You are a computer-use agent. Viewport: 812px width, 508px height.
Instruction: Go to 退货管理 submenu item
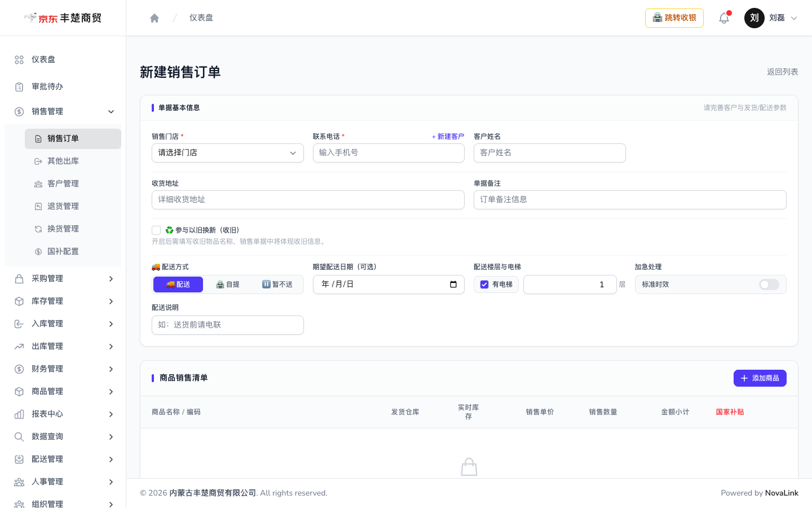(73, 207)
